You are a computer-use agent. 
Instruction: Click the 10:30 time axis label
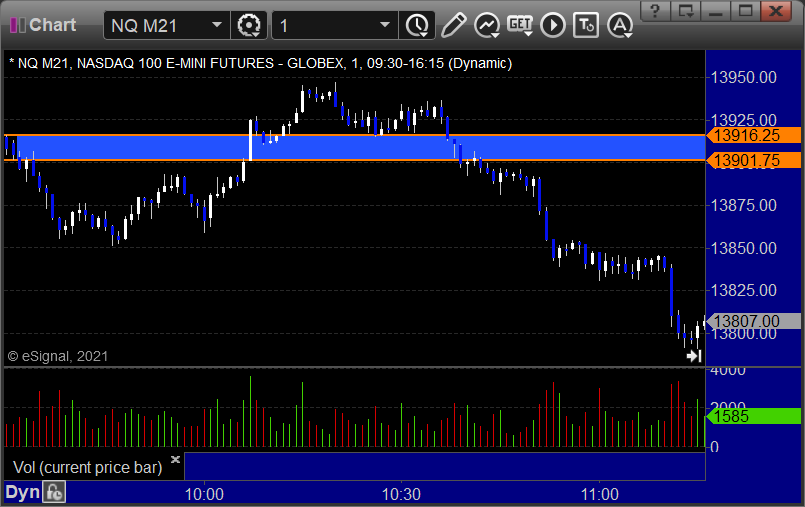[401, 495]
